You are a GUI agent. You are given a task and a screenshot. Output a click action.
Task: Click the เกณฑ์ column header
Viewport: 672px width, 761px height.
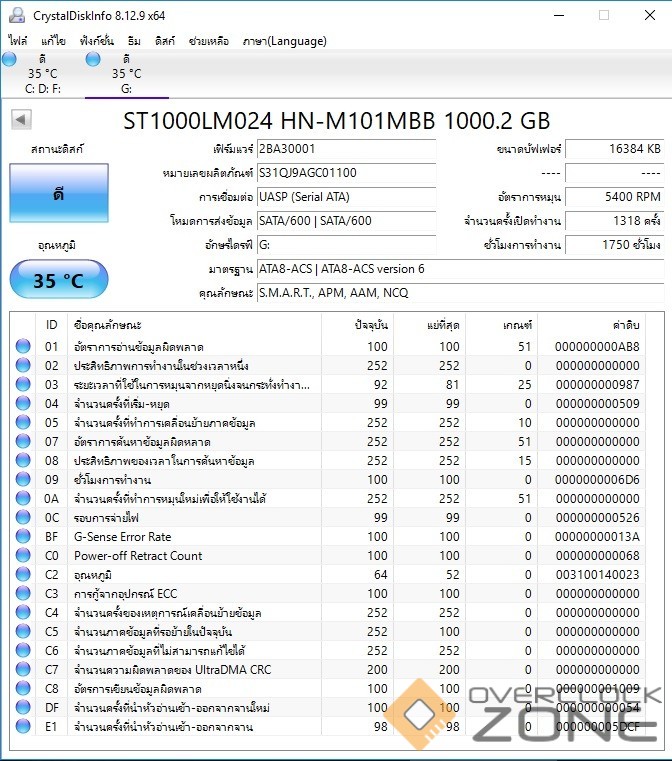[502, 325]
